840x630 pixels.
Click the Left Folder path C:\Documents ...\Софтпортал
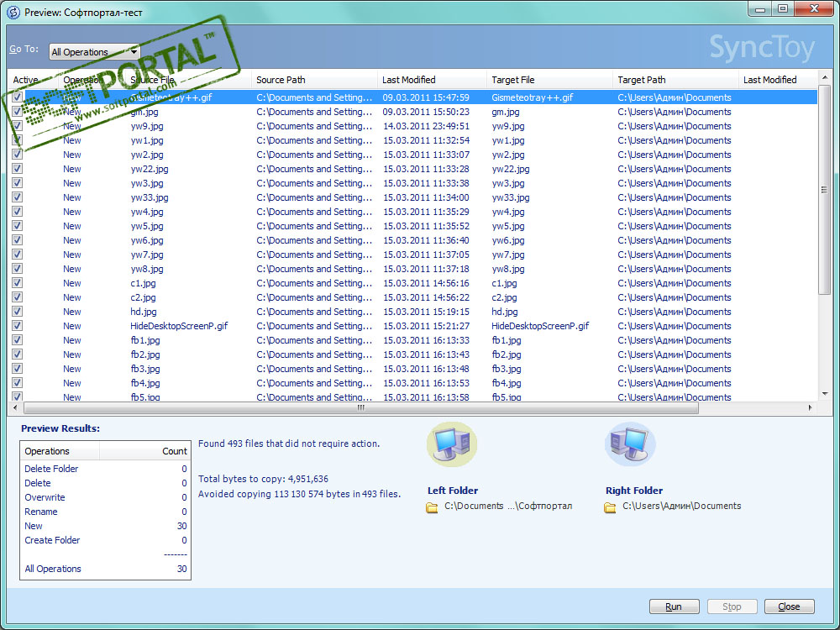click(508, 507)
